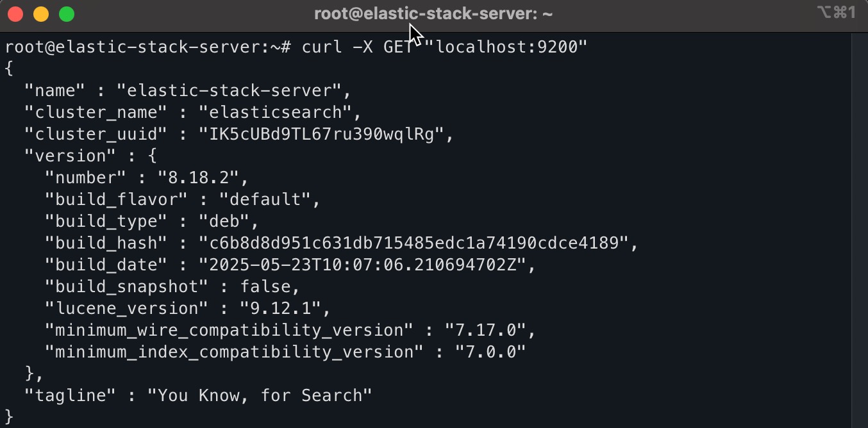Click the opening JSON brace line

click(x=8, y=68)
